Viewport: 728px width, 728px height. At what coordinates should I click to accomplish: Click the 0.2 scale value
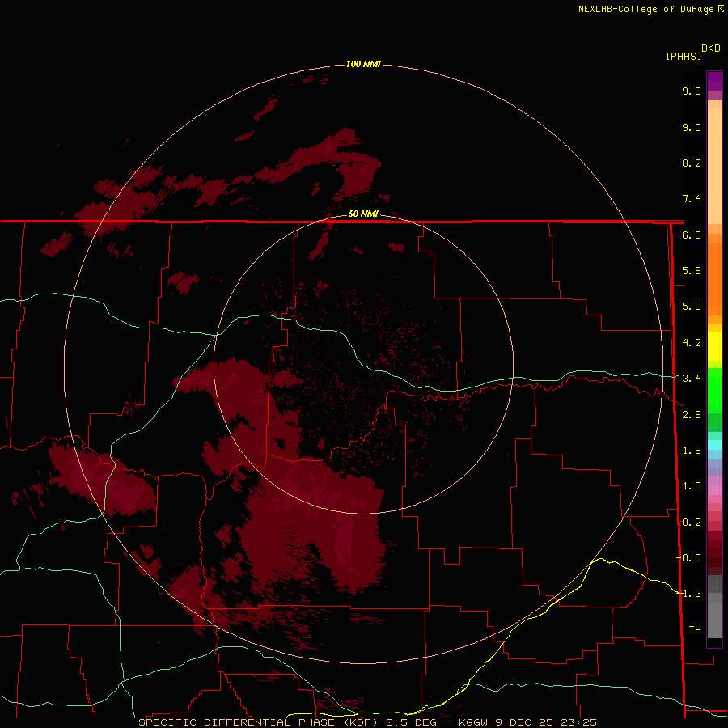(x=692, y=523)
